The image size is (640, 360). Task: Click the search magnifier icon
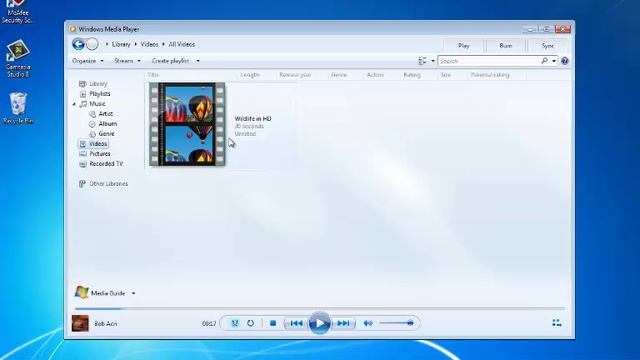[x=544, y=61]
